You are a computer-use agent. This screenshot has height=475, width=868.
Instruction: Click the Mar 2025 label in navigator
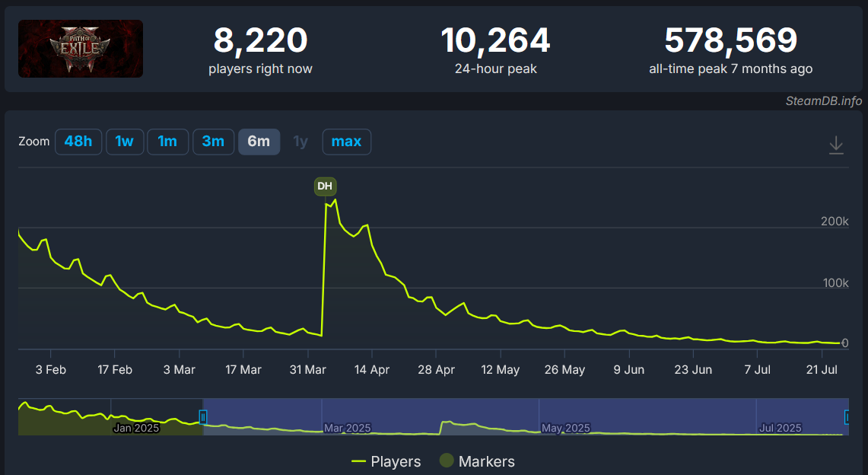(347, 428)
